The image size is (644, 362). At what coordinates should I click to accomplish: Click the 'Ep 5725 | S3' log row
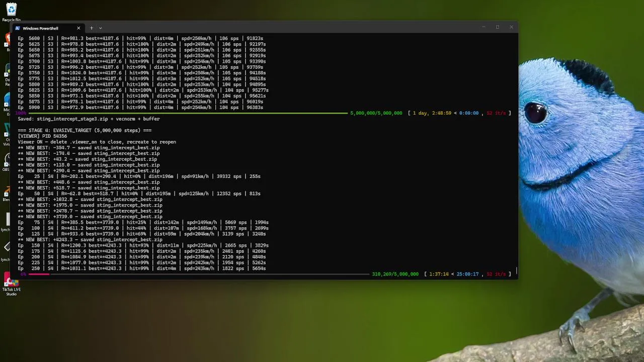coord(140,67)
